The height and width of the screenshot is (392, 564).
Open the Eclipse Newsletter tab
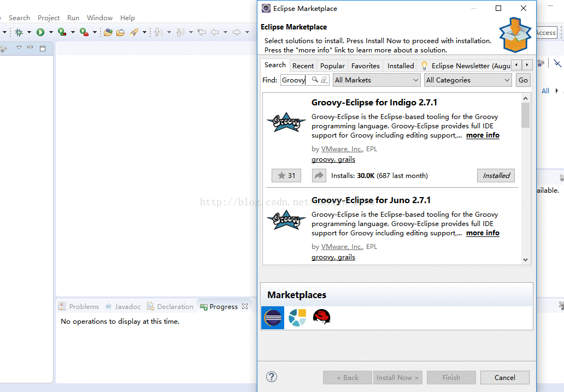click(466, 66)
